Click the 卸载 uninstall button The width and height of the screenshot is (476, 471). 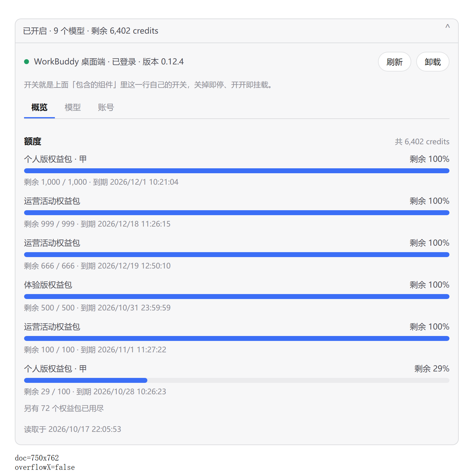(x=433, y=62)
